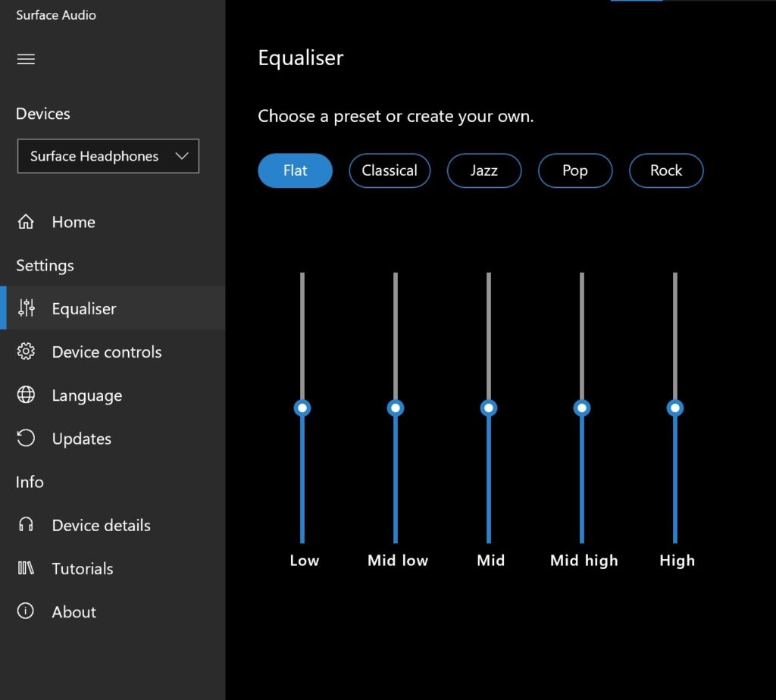
Task: Click the Updates refresh icon
Action: pyautogui.click(x=26, y=438)
